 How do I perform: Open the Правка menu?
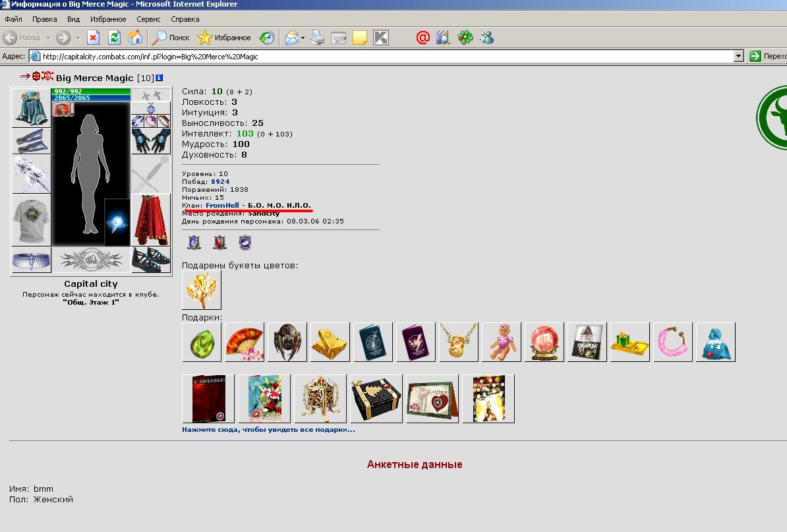coord(44,19)
